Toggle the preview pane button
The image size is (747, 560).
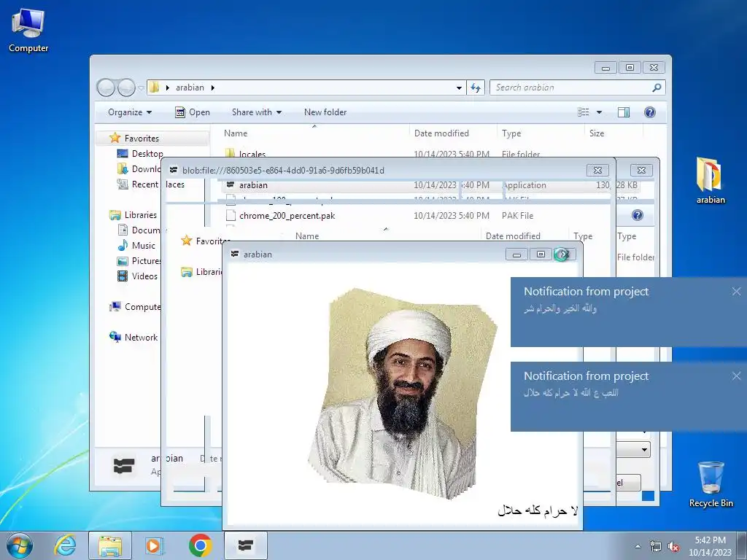pos(624,112)
